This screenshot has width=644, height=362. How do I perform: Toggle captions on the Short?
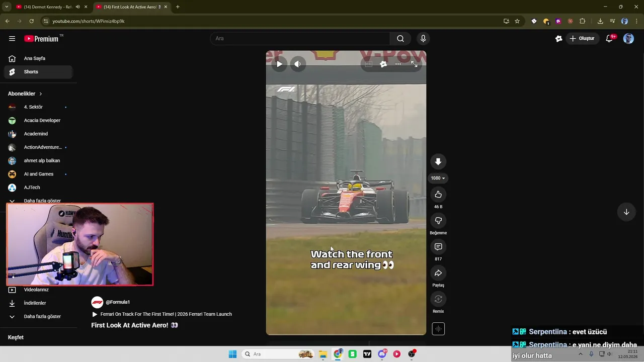tap(368, 64)
